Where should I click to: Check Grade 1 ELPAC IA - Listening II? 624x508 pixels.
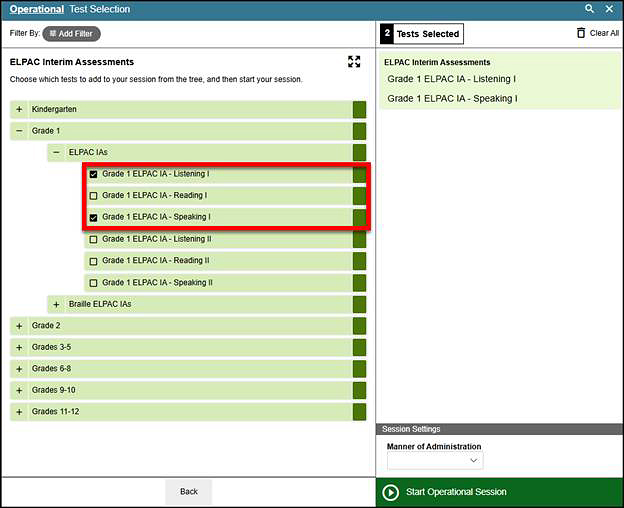click(94, 239)
